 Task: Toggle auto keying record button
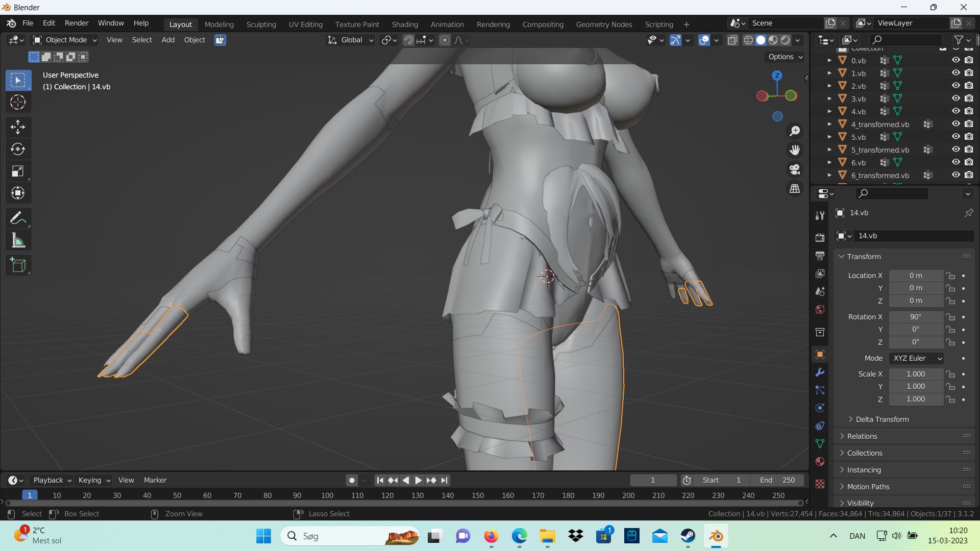(352, 481)
